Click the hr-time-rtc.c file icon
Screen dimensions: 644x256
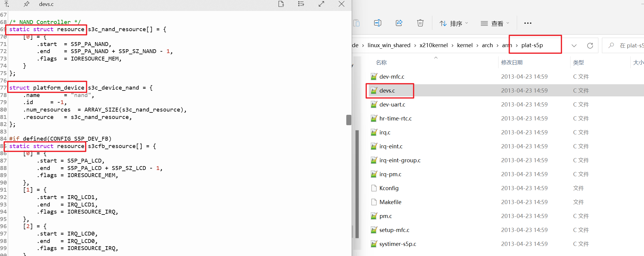tap(374, 118)
